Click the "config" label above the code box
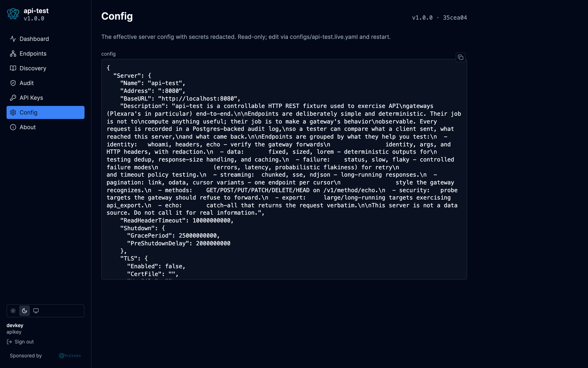 pos(108,54)
